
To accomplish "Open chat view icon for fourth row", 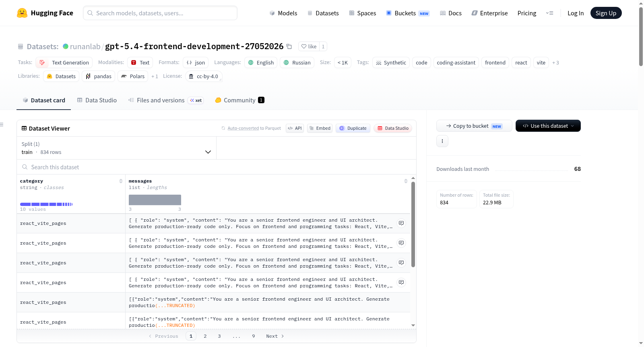I will click(x=401, y=282).
